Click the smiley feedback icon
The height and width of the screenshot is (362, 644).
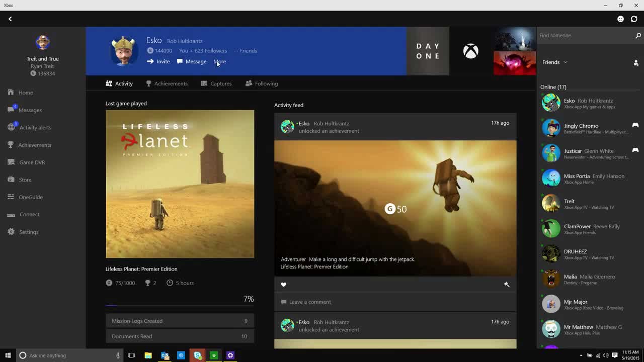(620, 19)
